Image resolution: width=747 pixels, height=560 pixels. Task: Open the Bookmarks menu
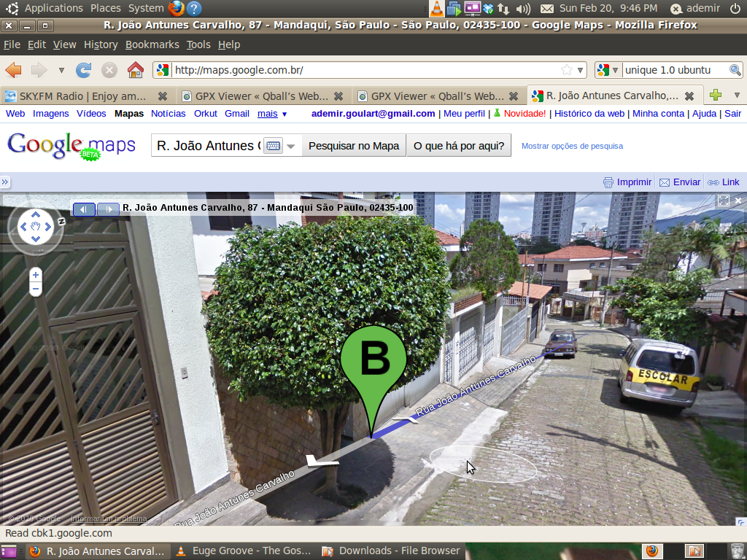(152, 44)
